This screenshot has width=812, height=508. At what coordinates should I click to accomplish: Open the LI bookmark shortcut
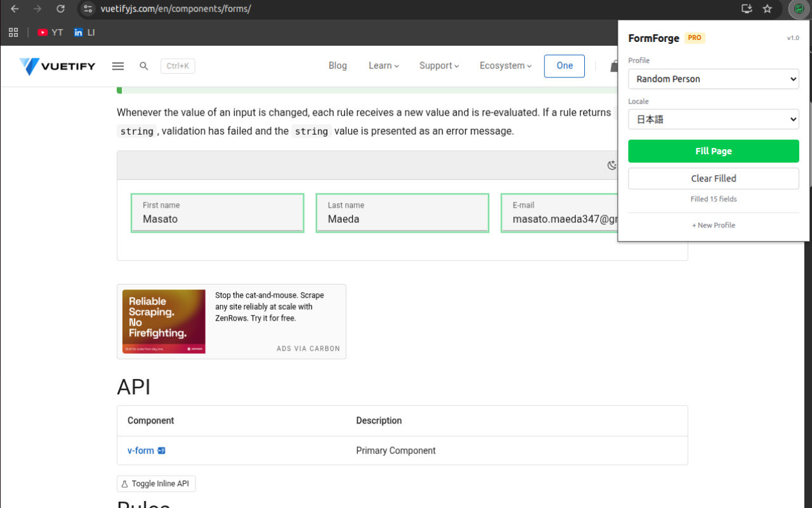pos(84,32)
